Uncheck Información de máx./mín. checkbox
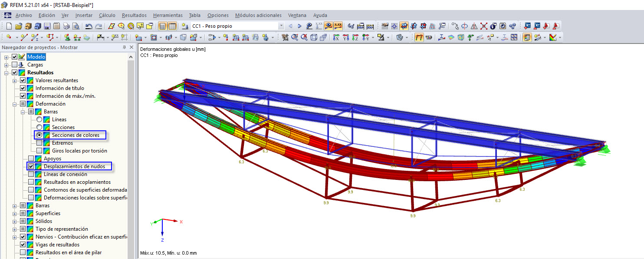644x259 pixels. coord(23,96)
